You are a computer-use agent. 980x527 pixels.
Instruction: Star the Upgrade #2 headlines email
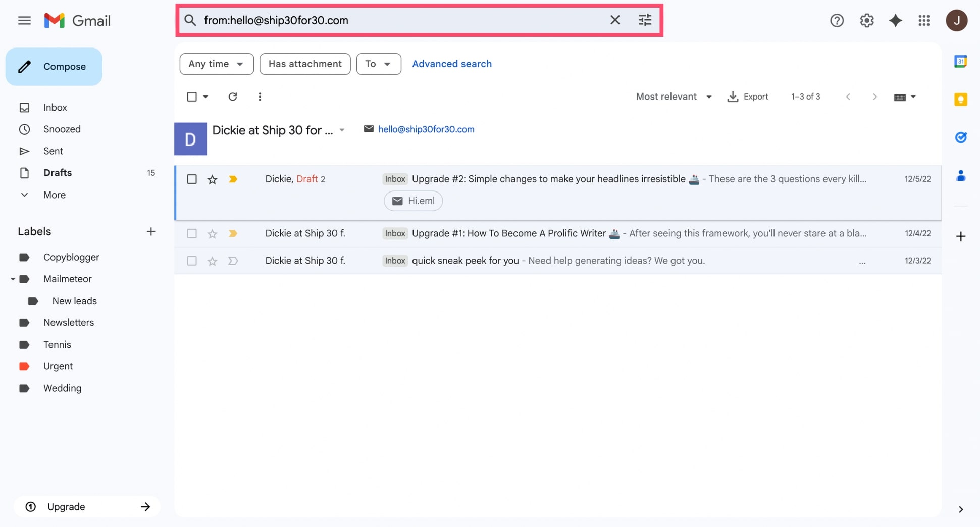[212, 179]
